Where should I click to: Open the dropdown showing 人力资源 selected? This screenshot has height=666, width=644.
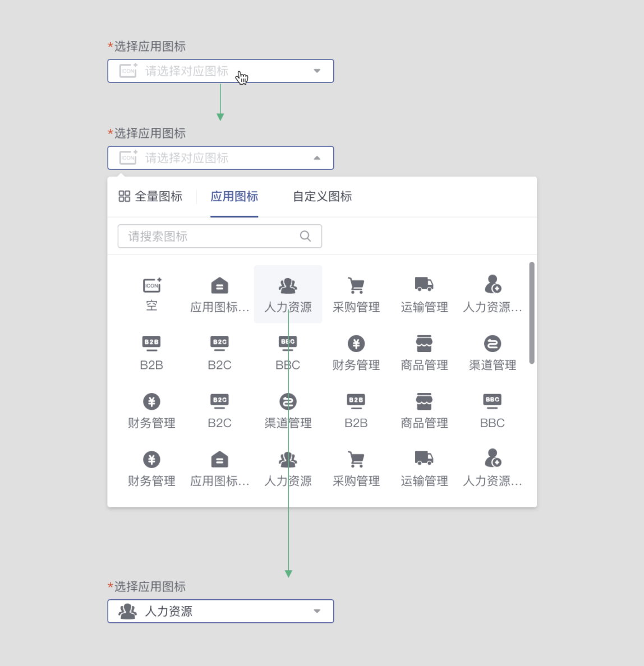click(x=220, y=611)
